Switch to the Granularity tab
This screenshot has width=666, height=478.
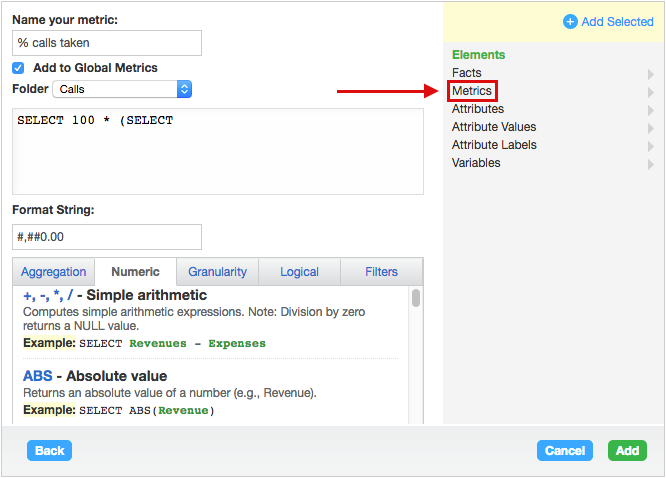click(217, 272)
